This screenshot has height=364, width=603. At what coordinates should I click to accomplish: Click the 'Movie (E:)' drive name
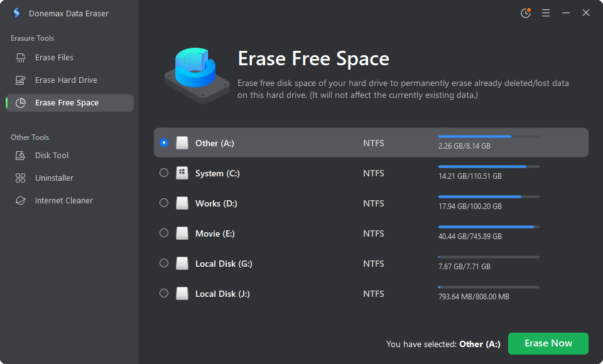[x=215, y=233]
